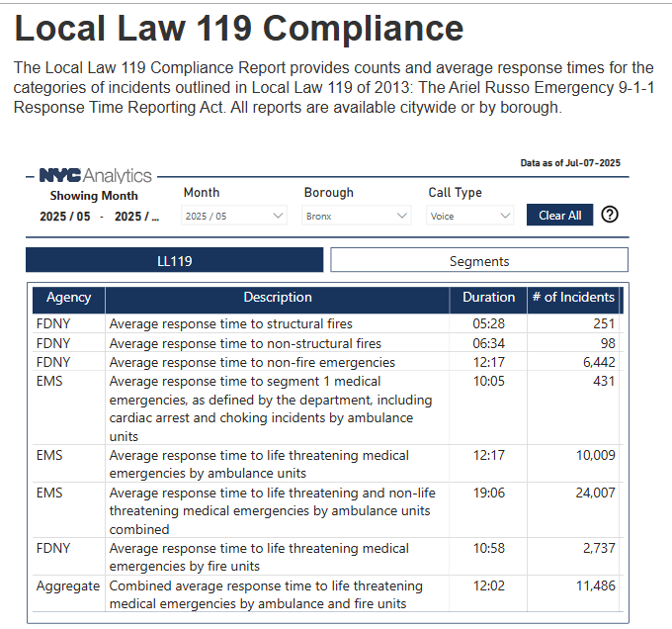Click the 'Data as of Jul-07-2025' label
672x629 pixels.
point(570,163)
